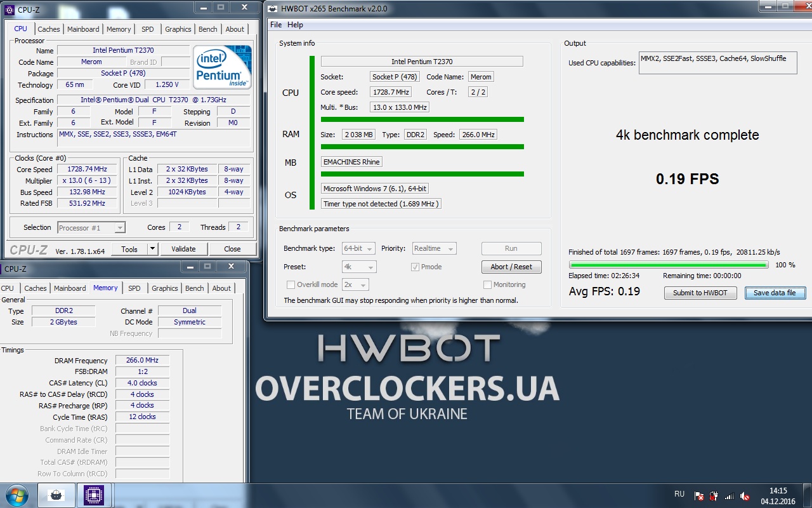Select SPD tab in lower CPU-Z window
This screenshot has height=508, width=812.
click(x=134, y=288)
